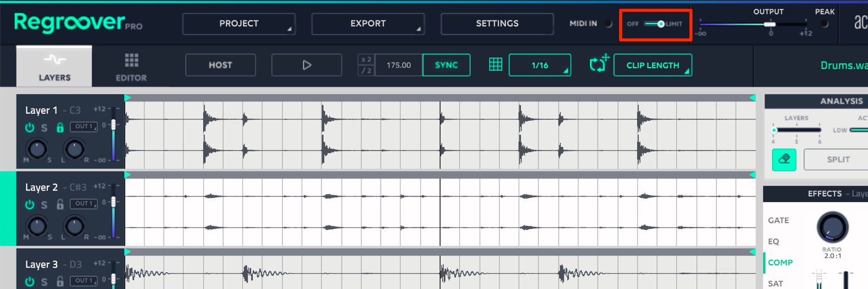
Task: Click Layer 1 mid/side knob
Action: click(37, 148)
